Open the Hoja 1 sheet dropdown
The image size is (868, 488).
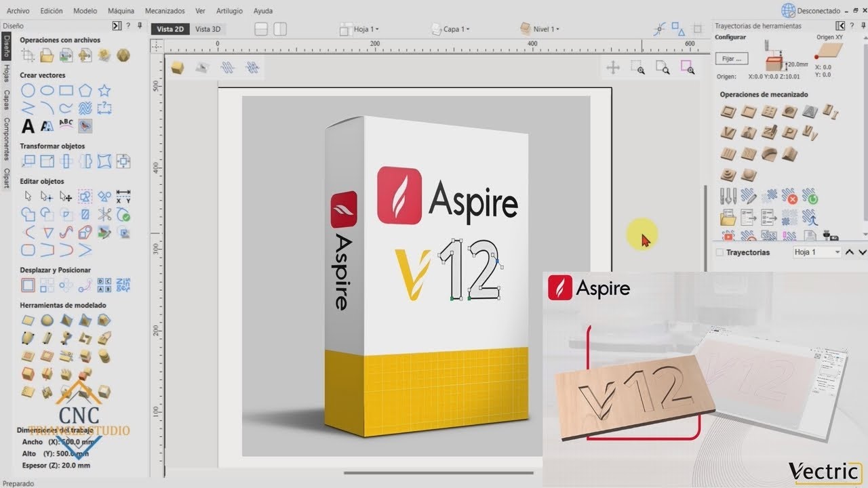[359, 29]
